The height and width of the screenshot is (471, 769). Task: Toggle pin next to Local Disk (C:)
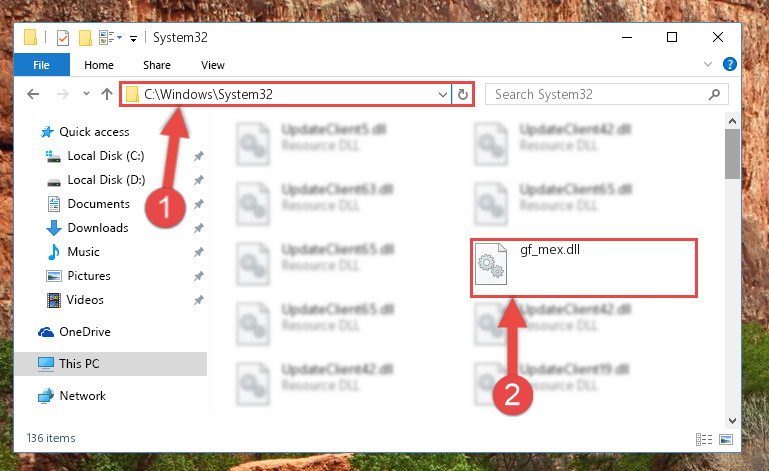[198, 157]
